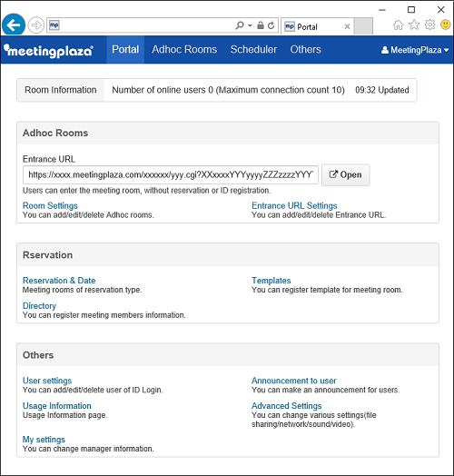Select the Portal browser tab
The height and width of the screenshot is (476, 454).
317,26
